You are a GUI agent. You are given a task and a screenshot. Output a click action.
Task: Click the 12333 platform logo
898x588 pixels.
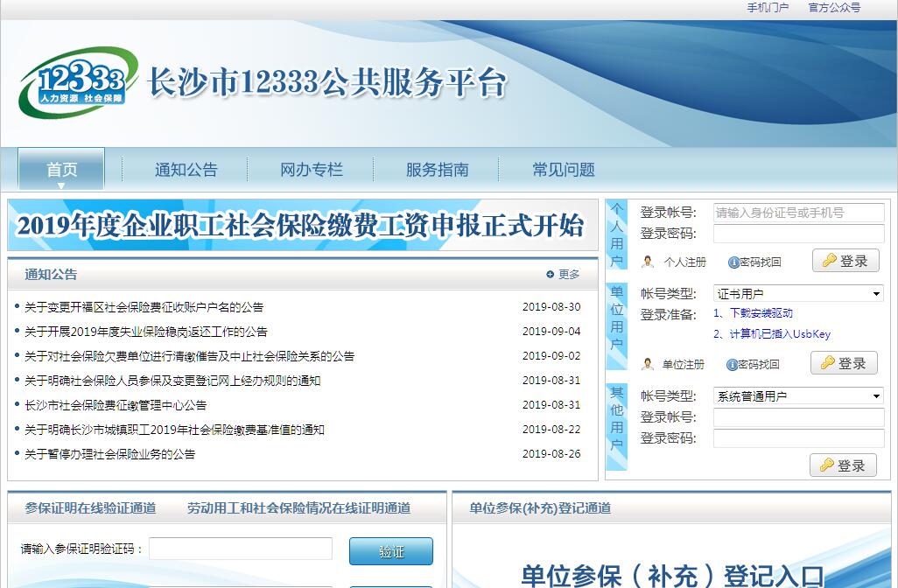point(78,83)
